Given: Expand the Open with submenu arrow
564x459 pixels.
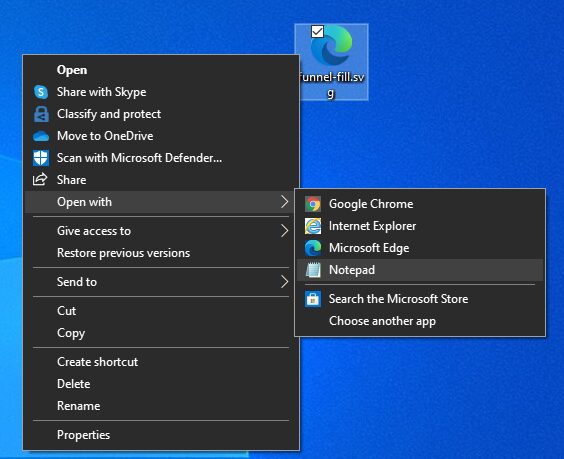Looking at the screenshot, I should pyautogui.click(x=284, y=202).
